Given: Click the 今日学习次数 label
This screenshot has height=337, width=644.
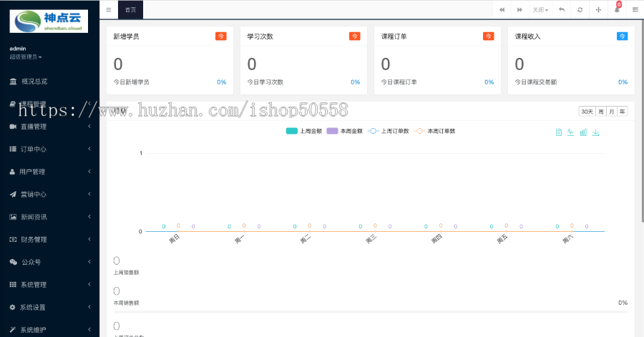Looking at the screenshot, I should 265,82.
